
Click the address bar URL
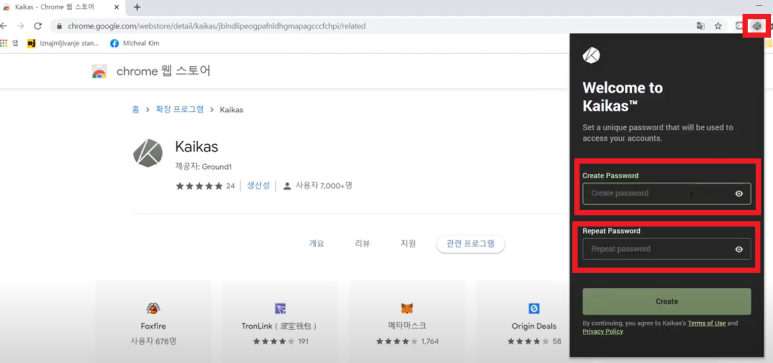(x=217, y=26)
